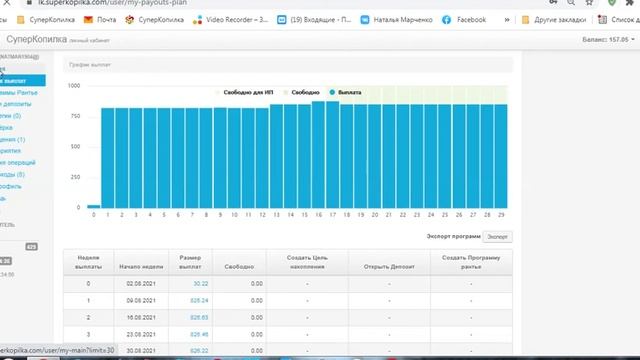Click the date cell 16.08.2021
The width and height of the screenshot is (640, 360).
pos(141,318)
